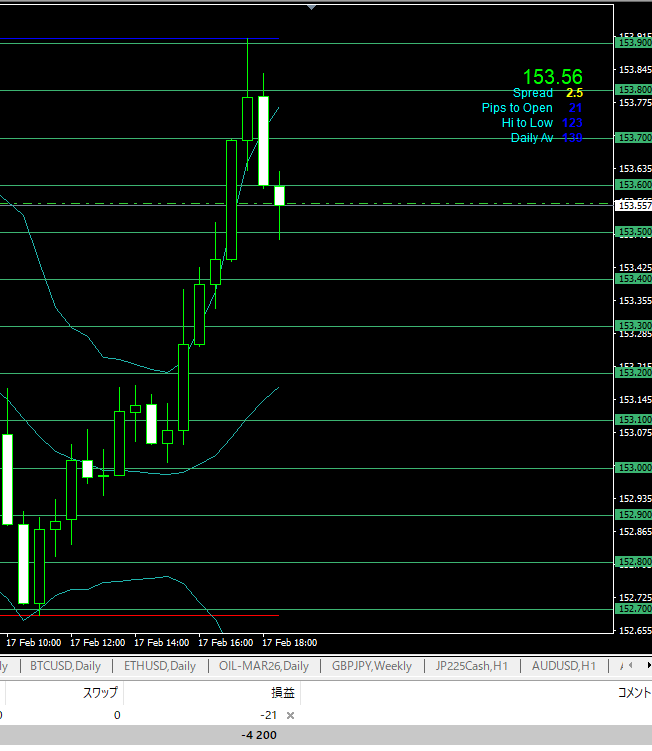Go to the GBPJPY,Weekly chart tab
Image resolution: width=652 pixels, height=751 pixels.
[x=371, y=666]
